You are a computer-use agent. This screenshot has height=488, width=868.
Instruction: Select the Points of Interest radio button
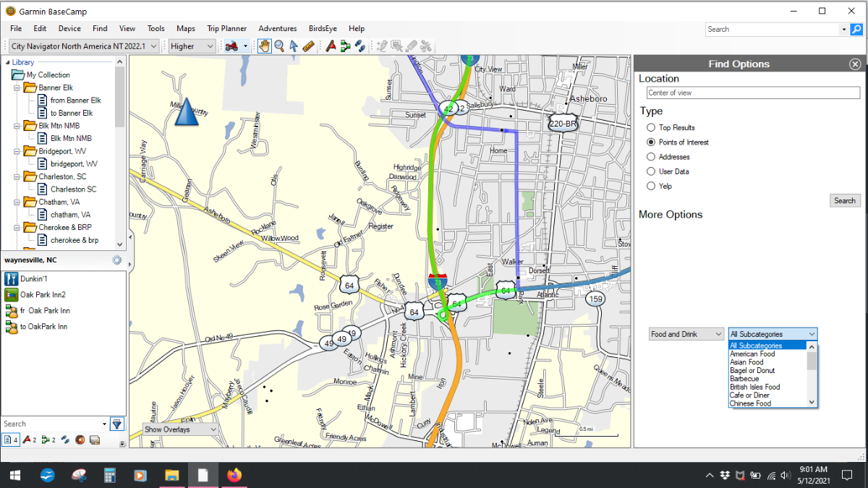(x=651, y=142)
